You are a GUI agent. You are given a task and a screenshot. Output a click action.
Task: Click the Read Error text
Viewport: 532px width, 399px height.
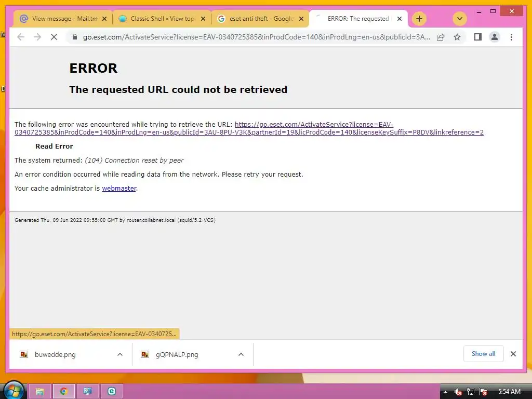pyautogui.click(x=54, y=146)
